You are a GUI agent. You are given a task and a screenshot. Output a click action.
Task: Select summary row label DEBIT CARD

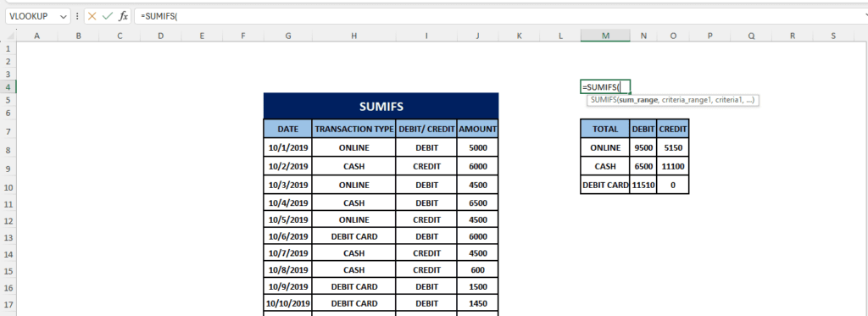[x=605, y=185]
